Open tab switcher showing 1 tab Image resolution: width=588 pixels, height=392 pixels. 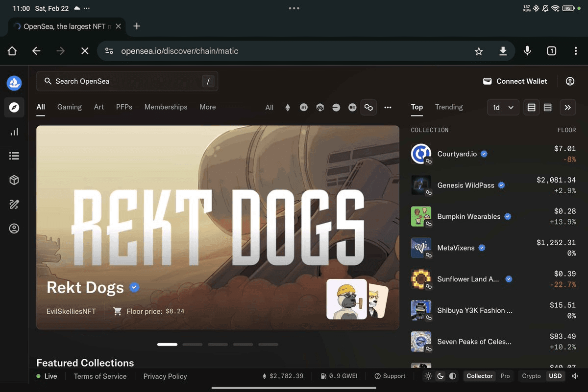click(x=551, y=51)
